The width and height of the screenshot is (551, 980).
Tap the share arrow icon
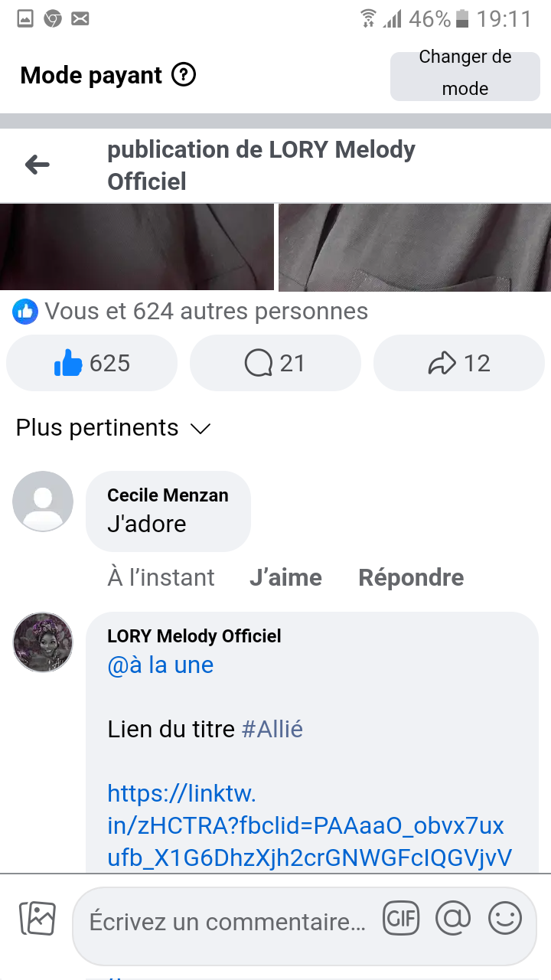(458, 363)
